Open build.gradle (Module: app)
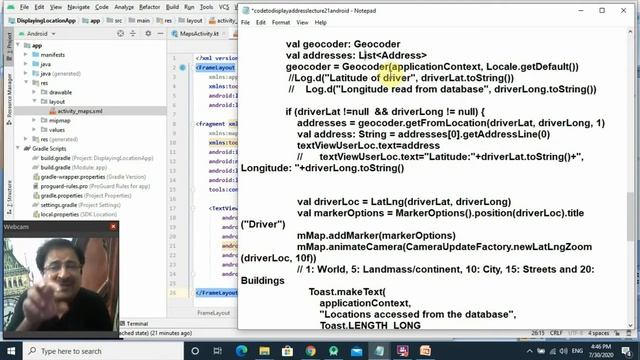The image size is (640, 360). click(73, 167)
